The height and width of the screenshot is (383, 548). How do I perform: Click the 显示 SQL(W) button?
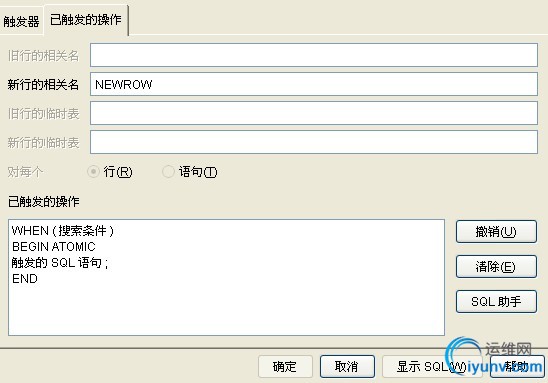tap(432, 367)
